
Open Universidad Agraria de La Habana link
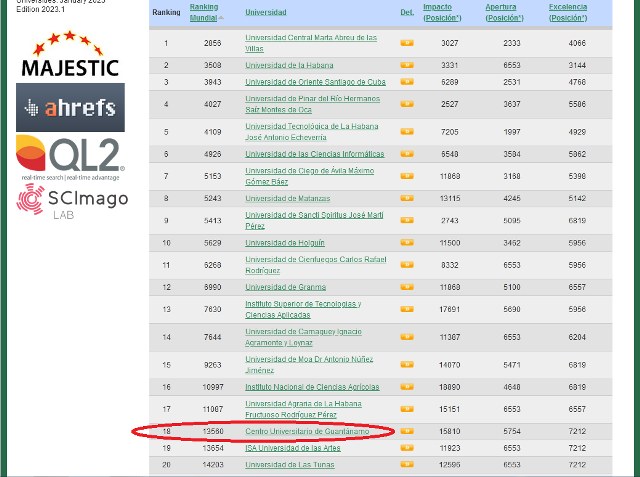tap(303, 409)
